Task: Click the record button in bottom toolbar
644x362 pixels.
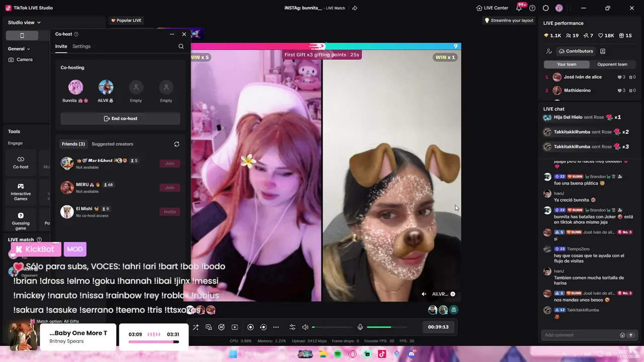Action: tap(251, 327)
